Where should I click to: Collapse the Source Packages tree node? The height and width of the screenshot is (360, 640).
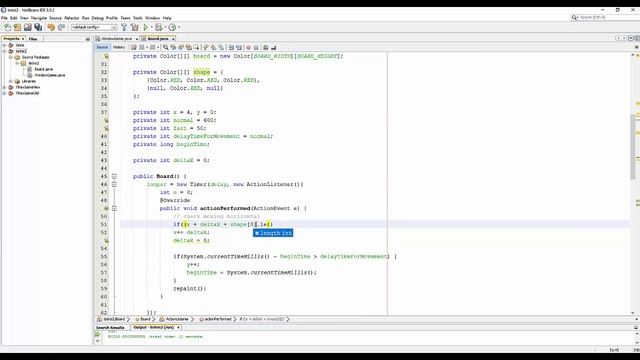coord(11,57)
